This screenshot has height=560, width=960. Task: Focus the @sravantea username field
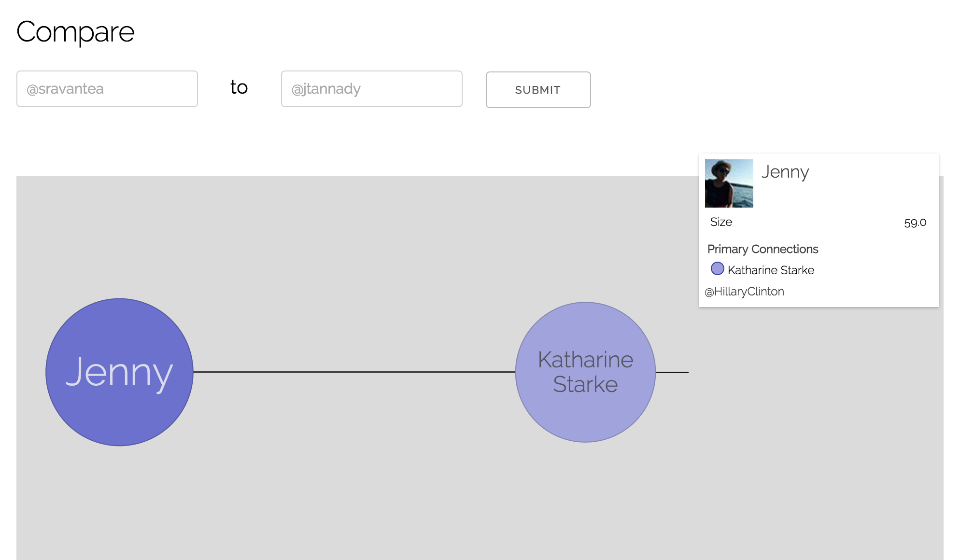pos(107,89)
